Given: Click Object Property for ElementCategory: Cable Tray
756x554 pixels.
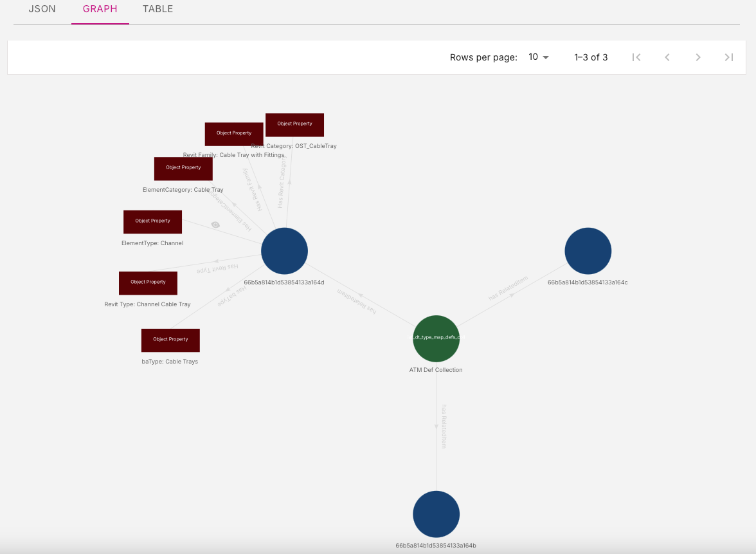Looking at the screenshot, I should click(x=183, y=168).
